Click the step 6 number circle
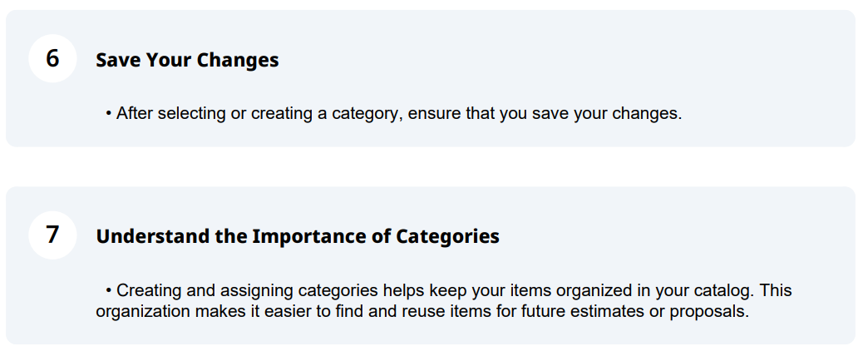868x356 pixels. 52,59
